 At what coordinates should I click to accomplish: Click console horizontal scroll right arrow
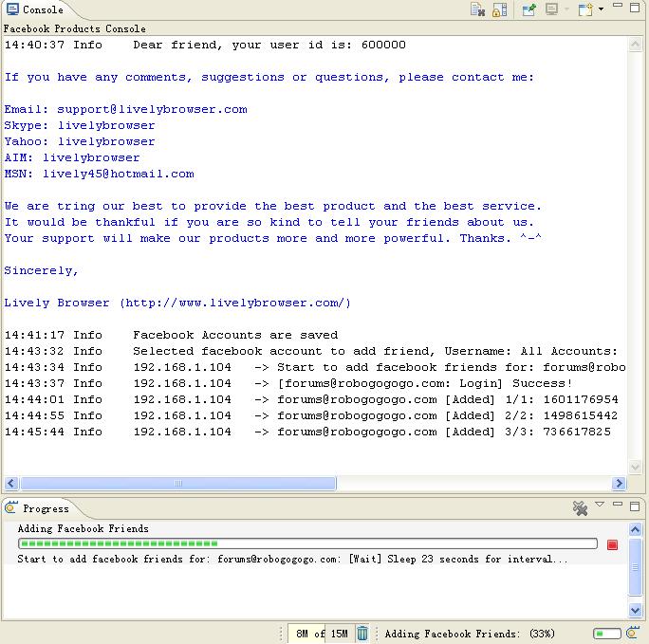(x=619, y=483)
